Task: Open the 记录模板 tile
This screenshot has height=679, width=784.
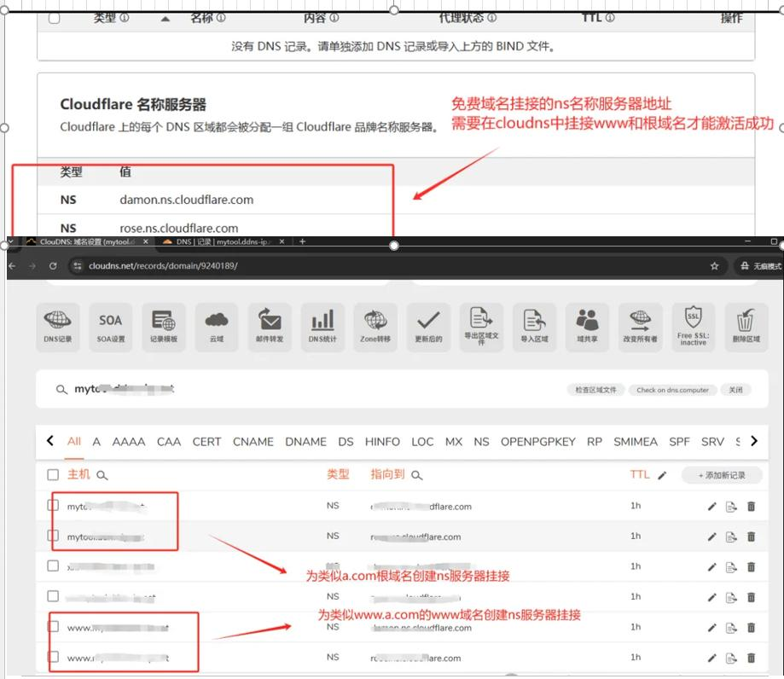Action: pos(164,327)
